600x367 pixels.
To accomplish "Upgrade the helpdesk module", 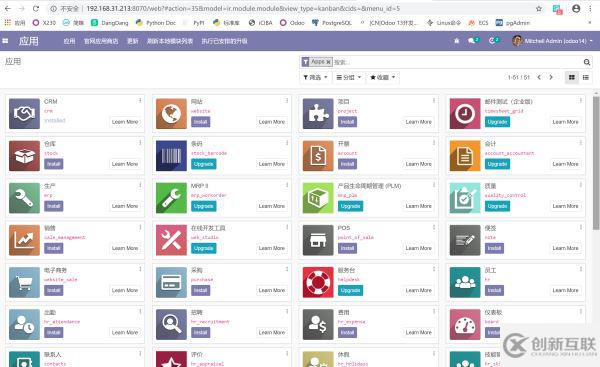I will (x=351, y=290).
